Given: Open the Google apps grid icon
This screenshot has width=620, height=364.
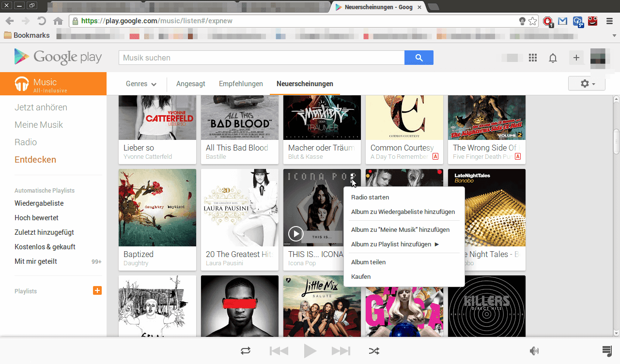Looking at the screenshot, I should pos(533,58).
